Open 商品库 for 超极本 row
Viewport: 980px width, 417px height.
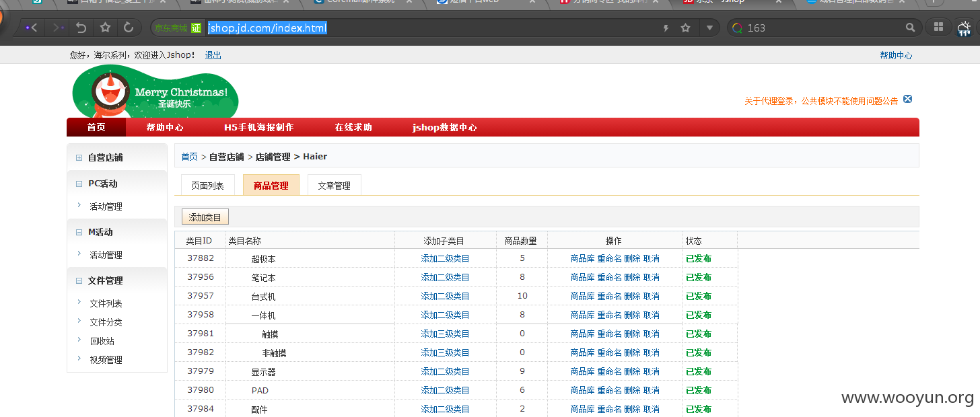582,258
